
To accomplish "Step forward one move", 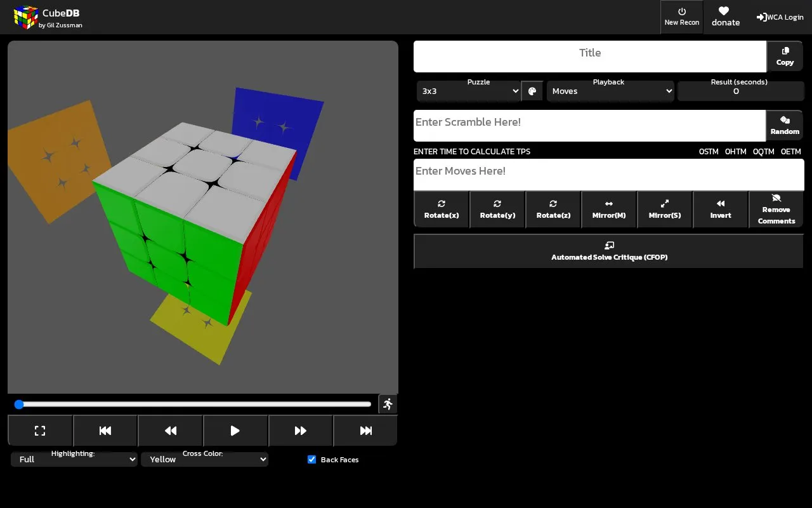I will point(301,431).
